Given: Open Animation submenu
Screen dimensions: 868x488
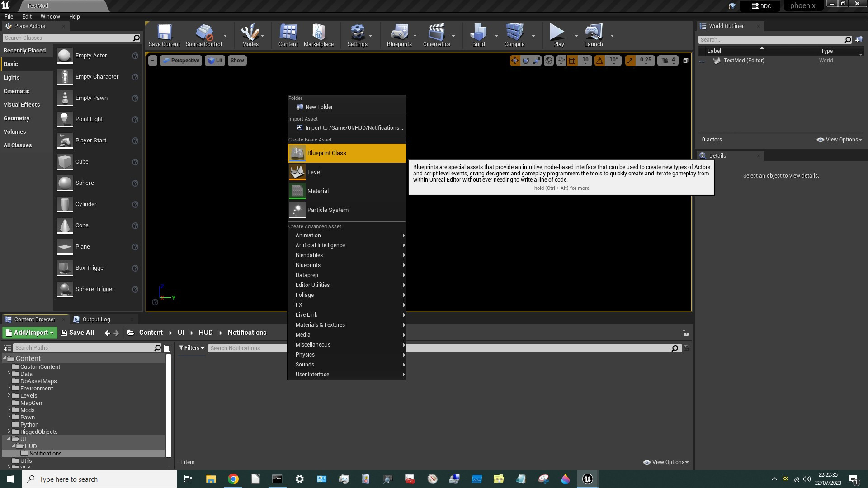Looking at the screenshot, I should coord(347,235).
